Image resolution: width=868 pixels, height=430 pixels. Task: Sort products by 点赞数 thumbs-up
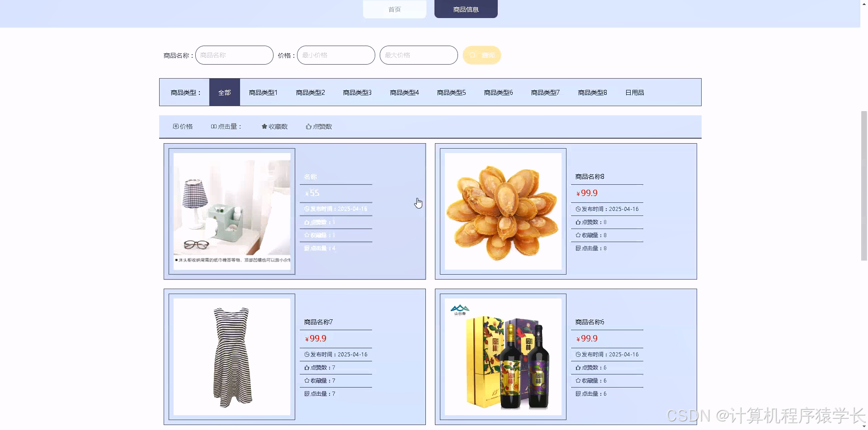[319, 126]
